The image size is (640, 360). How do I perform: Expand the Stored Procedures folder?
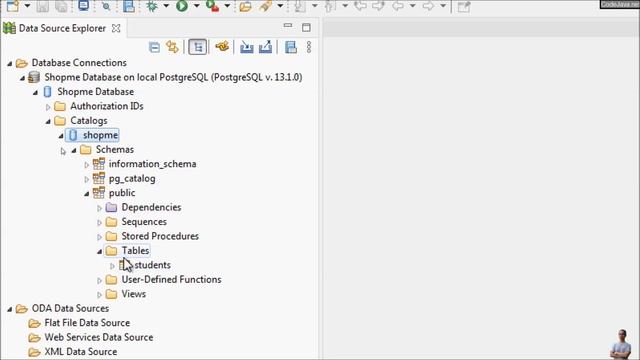(100, 237)
